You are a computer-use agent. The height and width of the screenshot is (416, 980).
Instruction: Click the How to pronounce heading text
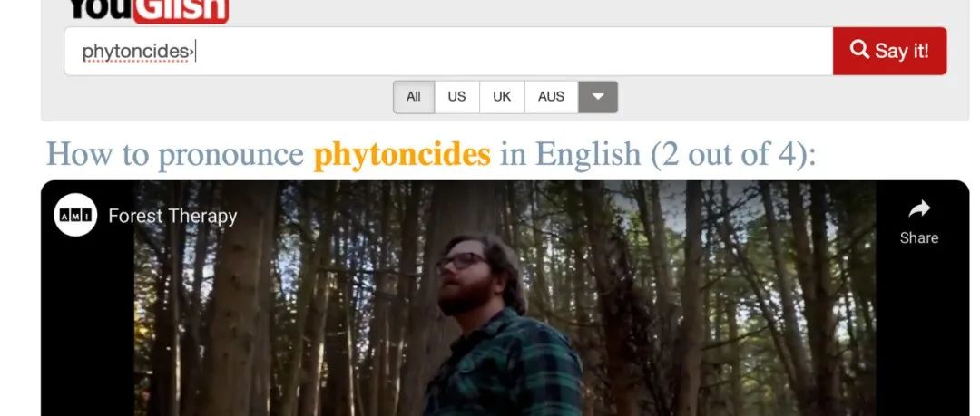click(x=175, y=154)
